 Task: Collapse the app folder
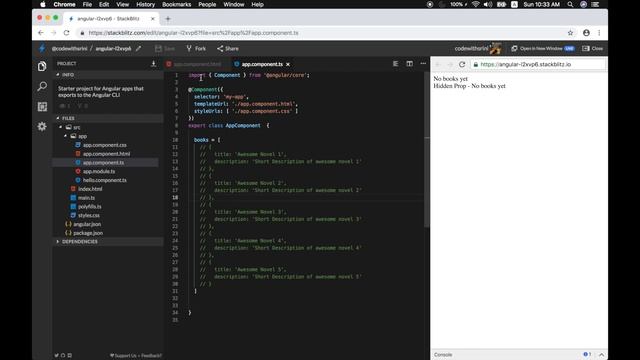coord(65,136)
